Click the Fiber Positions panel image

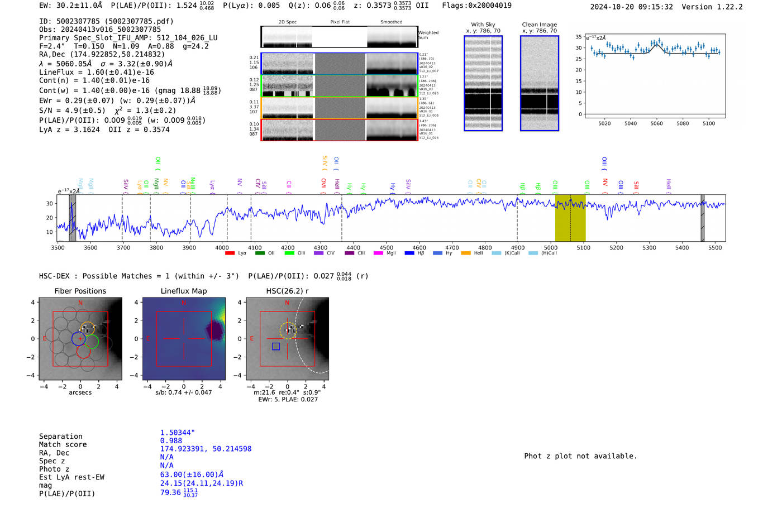pyautogui.click(x=80, y=339)
